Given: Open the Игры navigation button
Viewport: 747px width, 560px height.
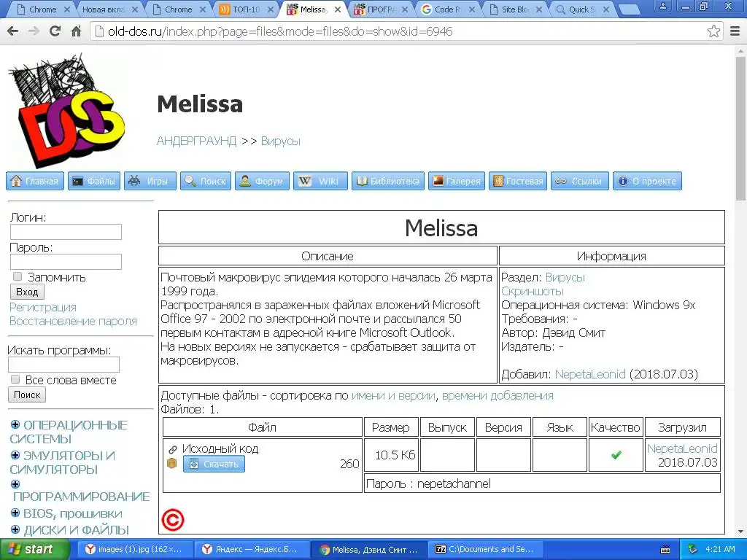Looking at the screenshot, I should pyautogui.click(x=150, y=181).
